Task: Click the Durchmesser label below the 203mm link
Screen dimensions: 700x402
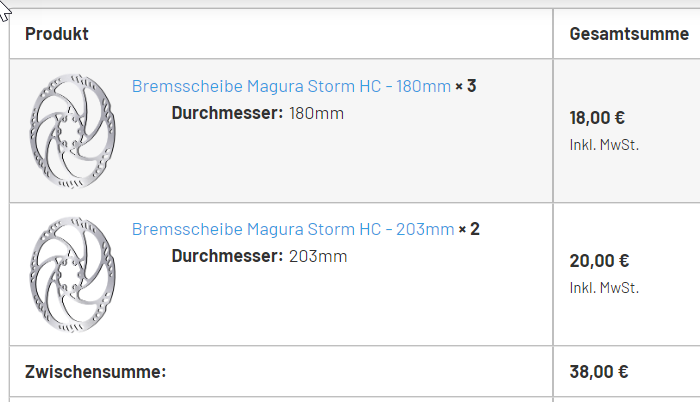Action: point(227,257)
